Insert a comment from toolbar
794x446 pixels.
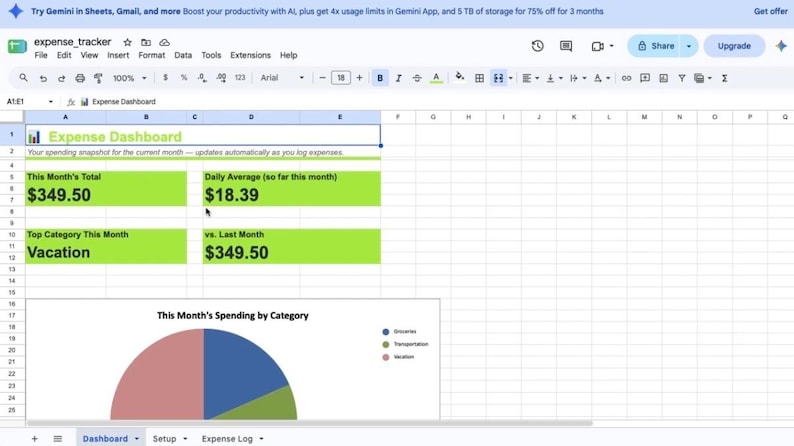[x=645, y=78]
